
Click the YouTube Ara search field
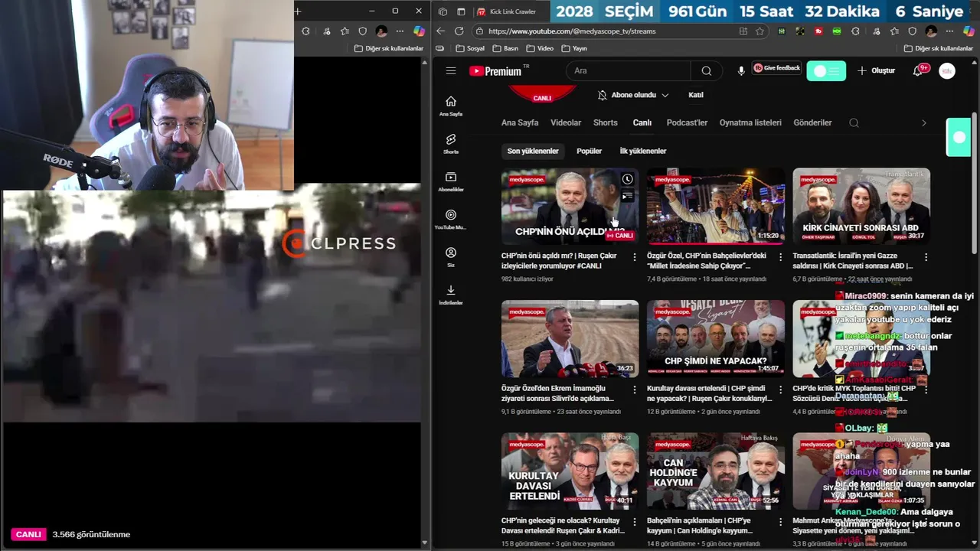click(x=629, y=70)
